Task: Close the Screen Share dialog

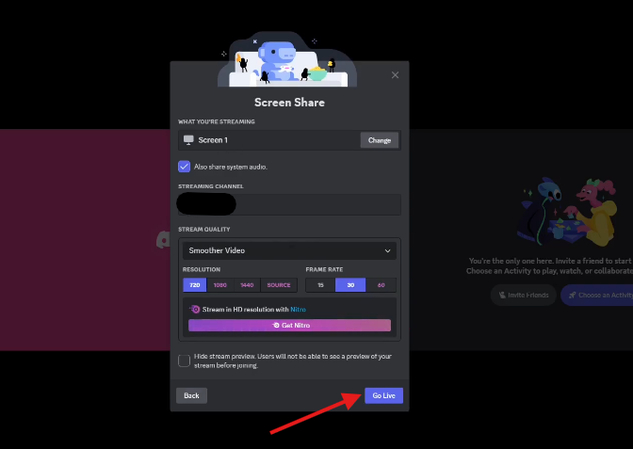Action: (395, 75)
